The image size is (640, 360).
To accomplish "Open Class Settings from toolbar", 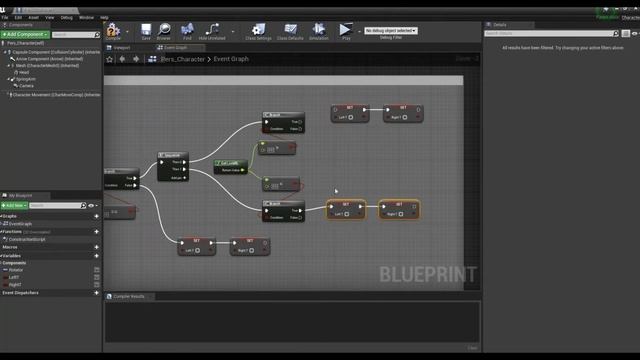I will pos(258,30).
